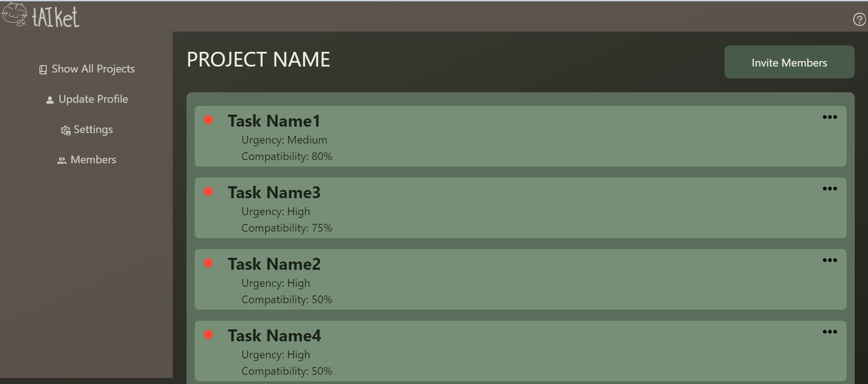Click the tAIket logo cat icon
The height and width of the screenshot is (384, 868).
pyautogui.click(x=15, y=14)
